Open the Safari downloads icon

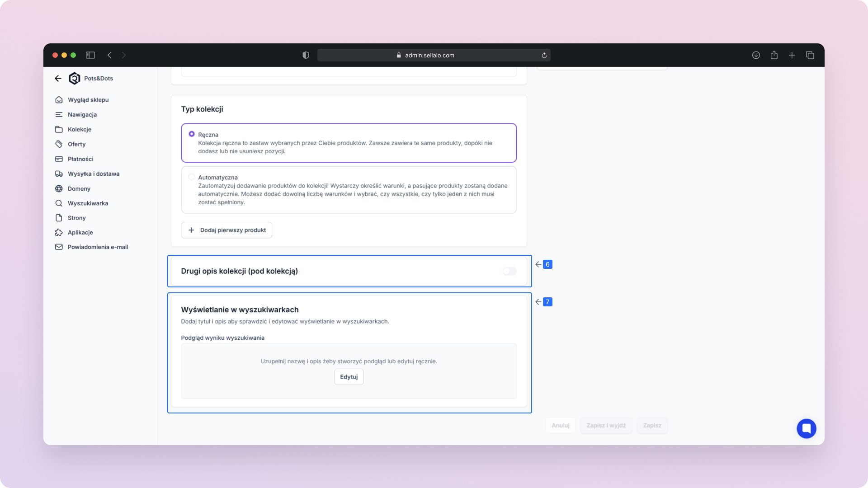tap(756, 55)
